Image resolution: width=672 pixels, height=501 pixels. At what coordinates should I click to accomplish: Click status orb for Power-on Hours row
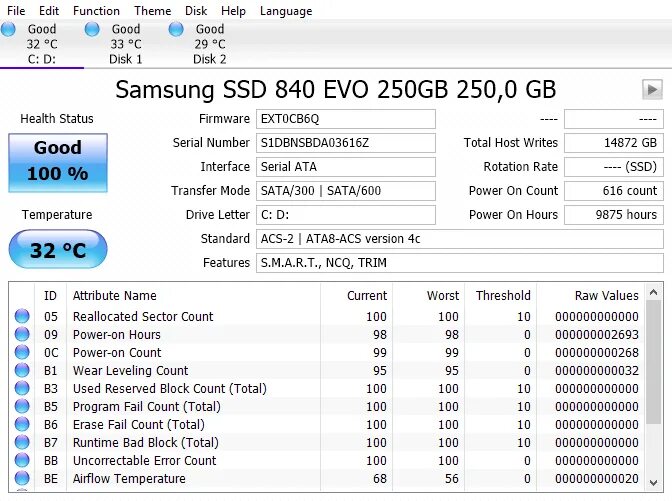22,334
